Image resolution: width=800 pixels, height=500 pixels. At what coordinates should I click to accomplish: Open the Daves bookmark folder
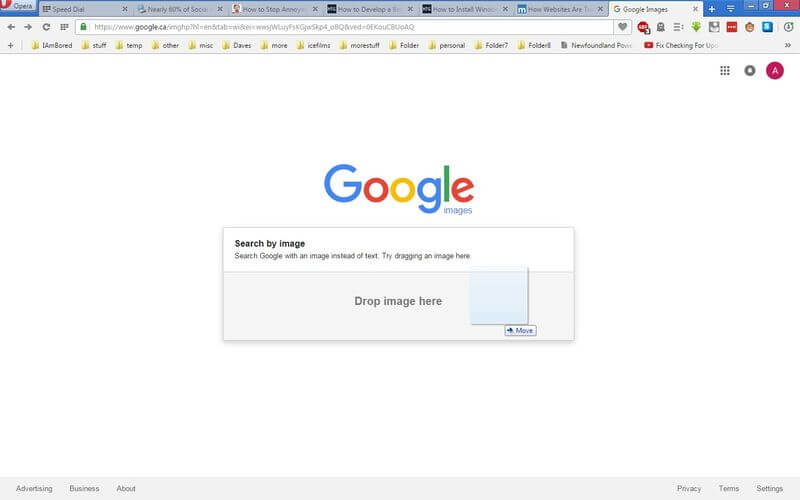pos(236,45)
